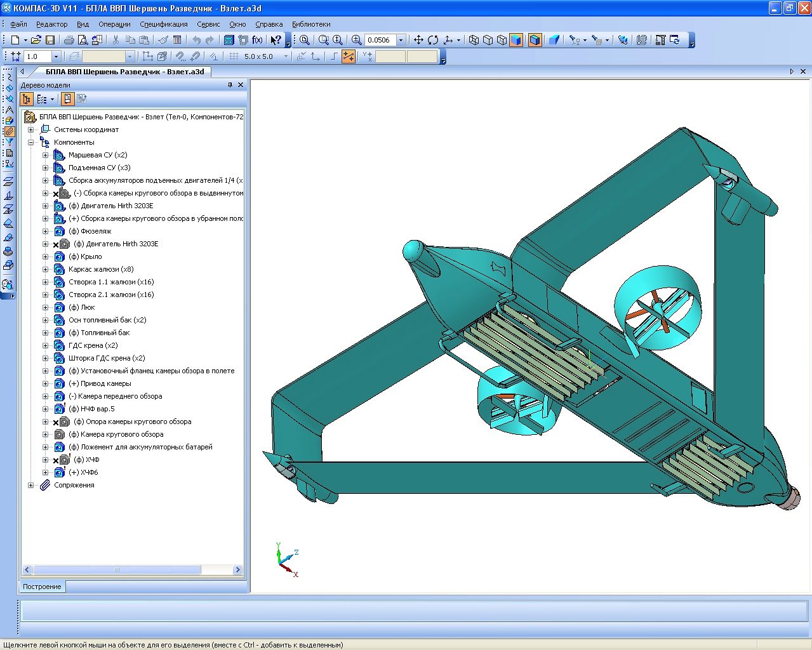Toggle shaded rendering display mode
The image size is (812, 650).
click(x=516, y=40)
